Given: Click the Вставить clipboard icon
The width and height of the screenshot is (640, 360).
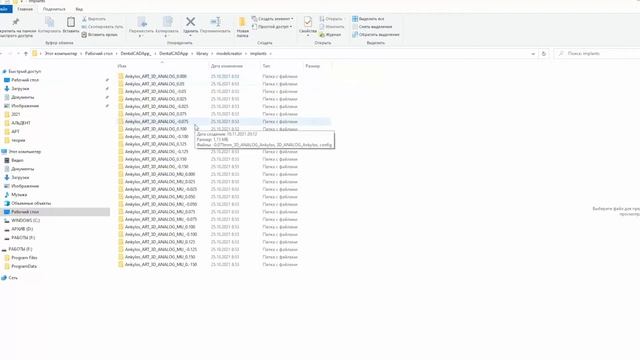Looking at the screenshot, I should pos(71,22).
